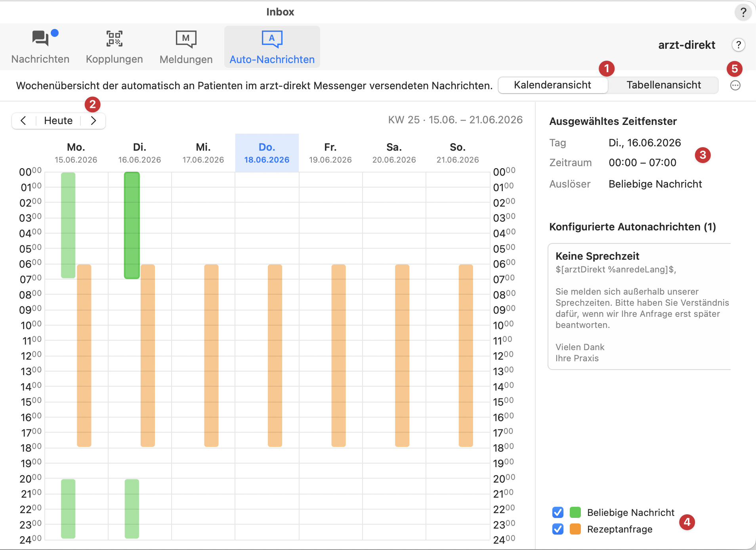The width and height of the screenshot is (756, 550).
Task: Click the orange Rezeptanfrage color swatch
Action: point(575,529)
